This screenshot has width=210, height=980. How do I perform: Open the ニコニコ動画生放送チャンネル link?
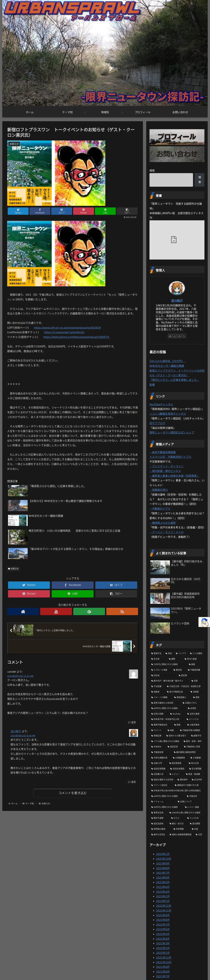coord(168,414)
